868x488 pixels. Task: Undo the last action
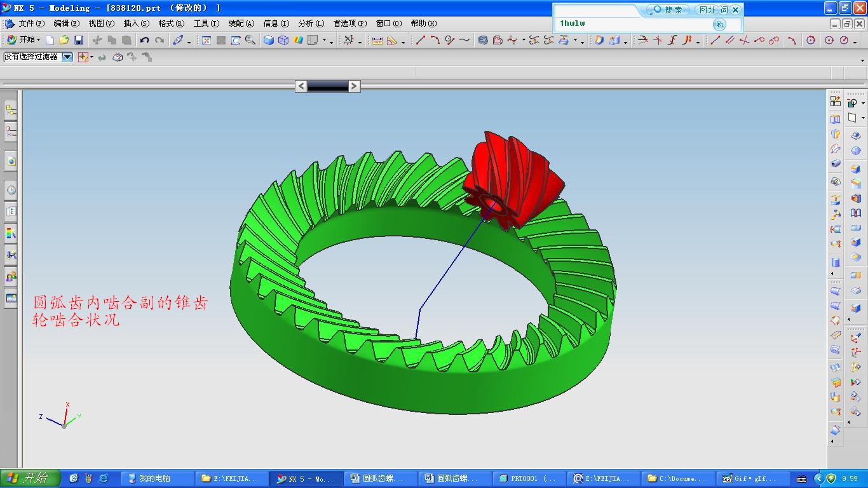coord(145,40)
